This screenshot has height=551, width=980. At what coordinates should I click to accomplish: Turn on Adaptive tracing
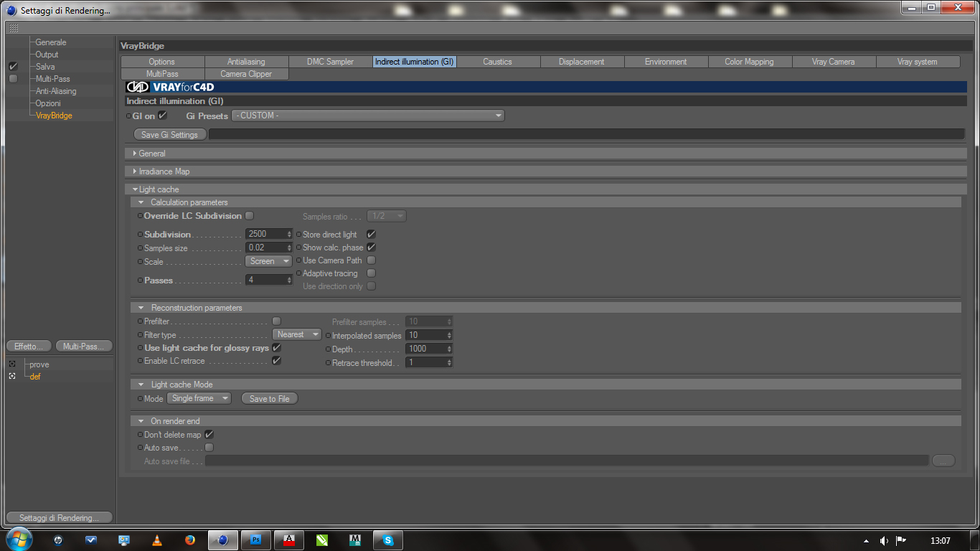372,273
